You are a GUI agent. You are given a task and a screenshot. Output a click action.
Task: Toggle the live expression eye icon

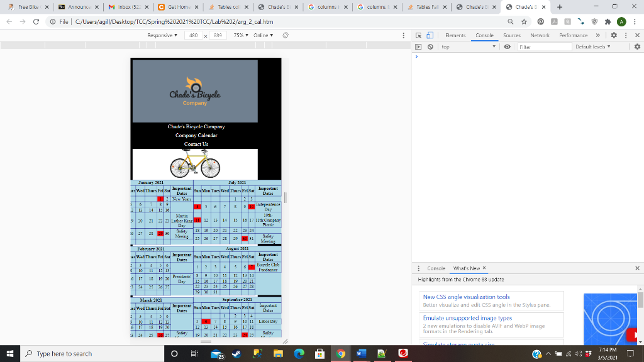tap(508, 47)
